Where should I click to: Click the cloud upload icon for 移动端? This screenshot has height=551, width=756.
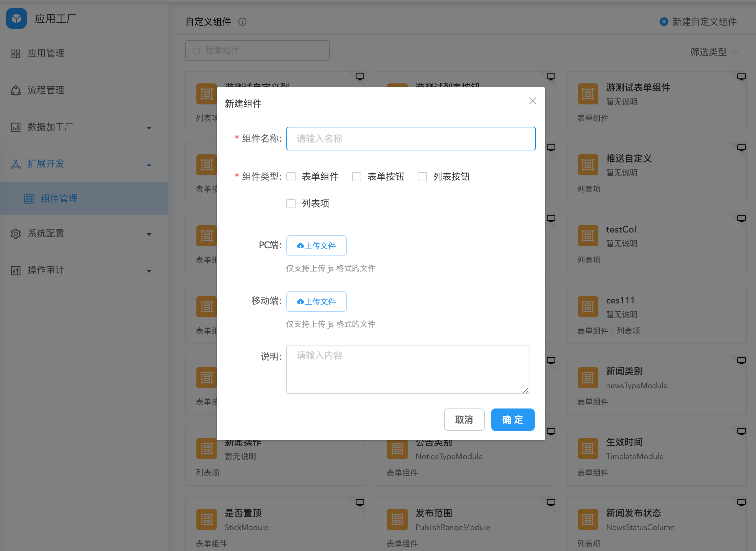(300, 301)
